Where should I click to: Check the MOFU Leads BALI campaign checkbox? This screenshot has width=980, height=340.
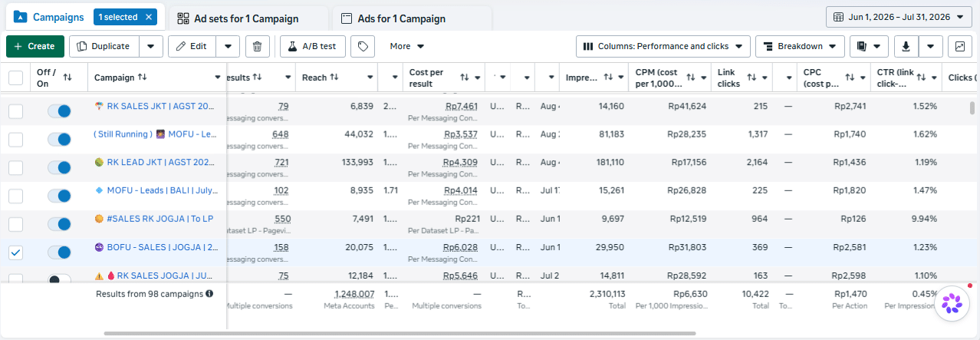tap(15, 196)
